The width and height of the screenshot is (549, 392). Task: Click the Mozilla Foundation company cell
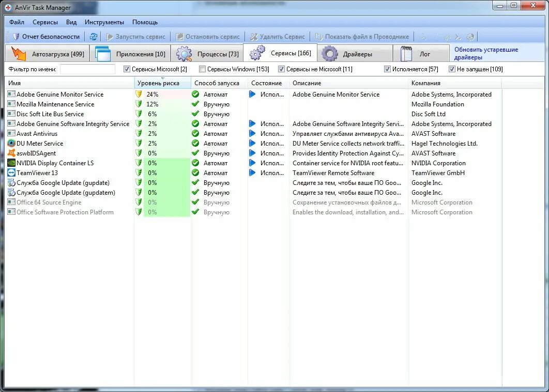click(x=438, y=104)
